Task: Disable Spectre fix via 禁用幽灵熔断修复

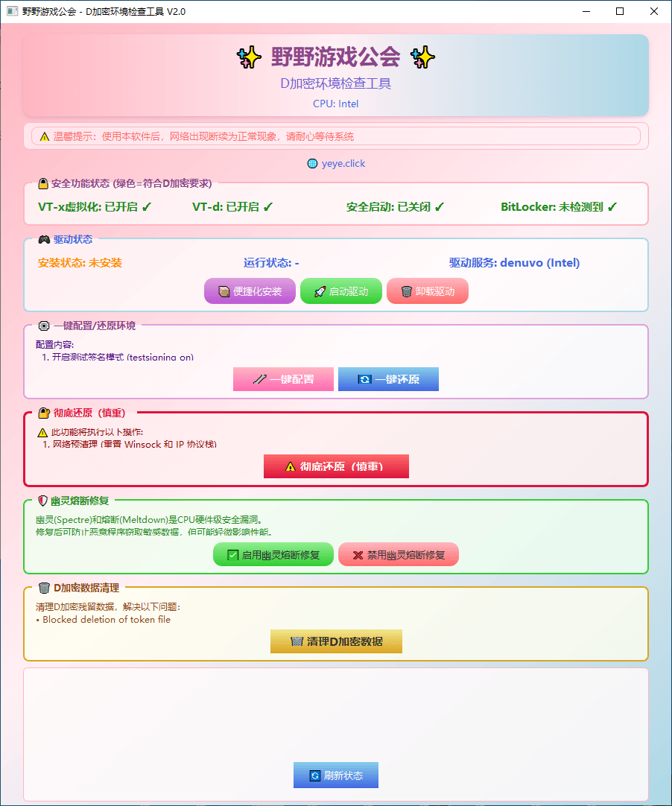Action: 398,555
